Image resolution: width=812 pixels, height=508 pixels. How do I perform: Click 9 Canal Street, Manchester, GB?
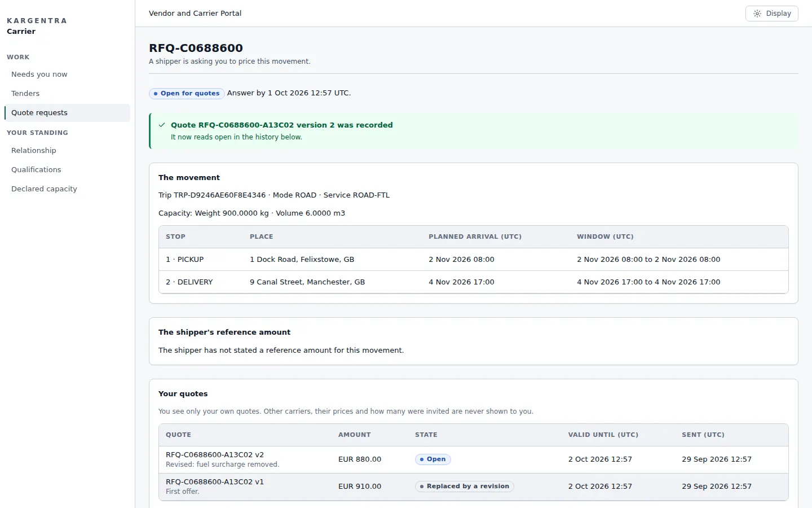(307, 282)
